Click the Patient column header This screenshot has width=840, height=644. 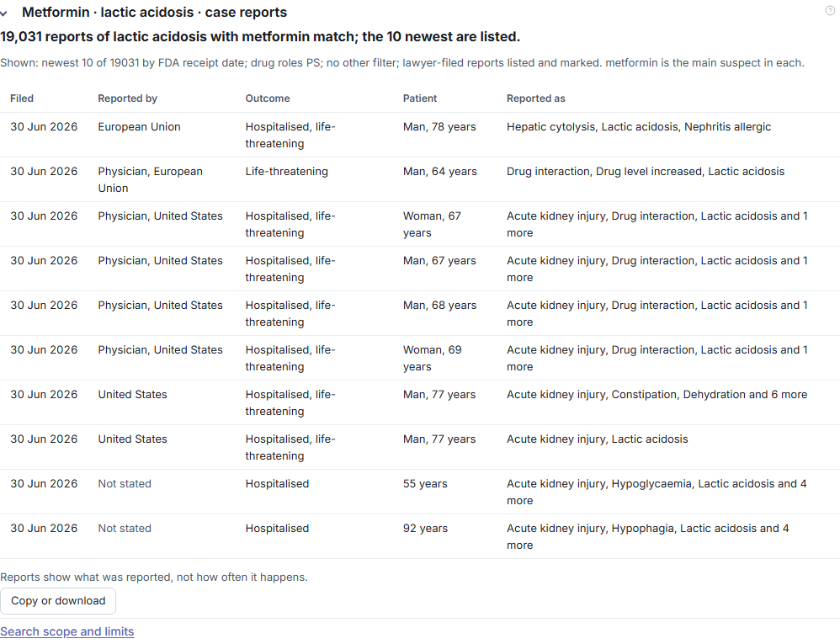420,98
